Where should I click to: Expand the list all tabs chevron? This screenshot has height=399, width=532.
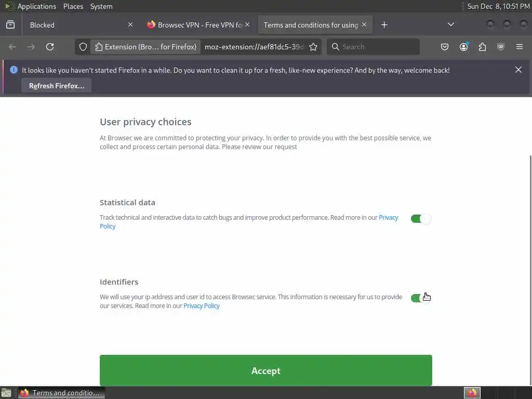(x=451, y=24)
